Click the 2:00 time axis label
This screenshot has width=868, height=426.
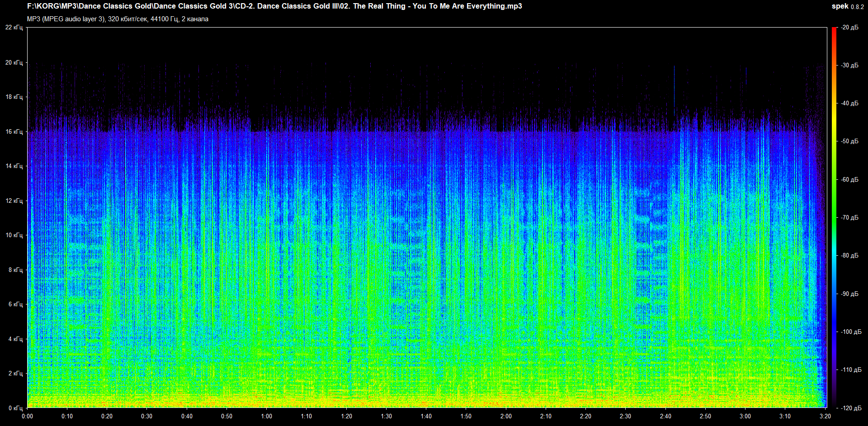point(506,416)
